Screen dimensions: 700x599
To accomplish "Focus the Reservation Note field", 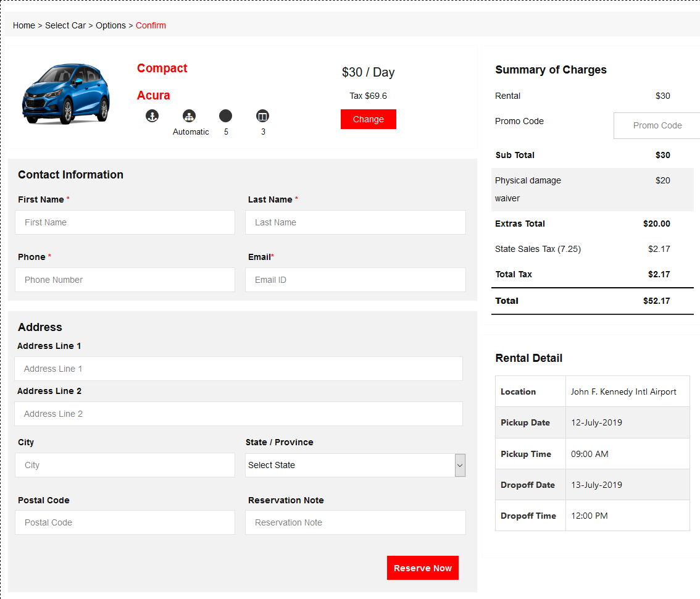I will point(356,522).
